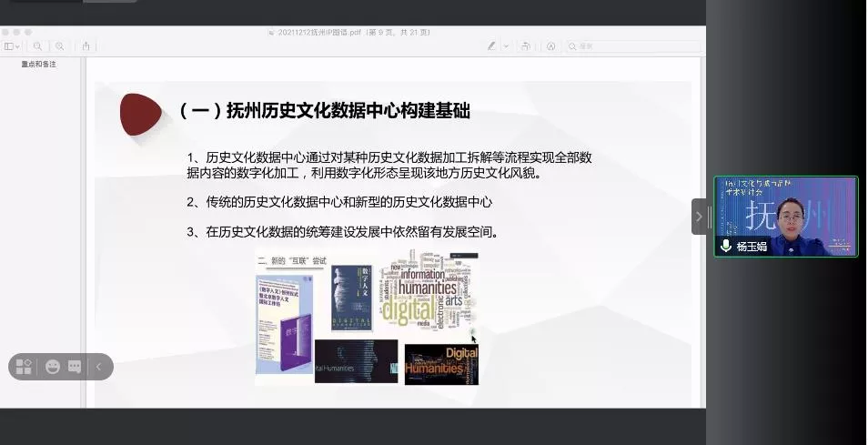
Task: Click bullet 1 starting 历史文化数据中心通过
Action: pyautogui.click(x=389, y=165)
